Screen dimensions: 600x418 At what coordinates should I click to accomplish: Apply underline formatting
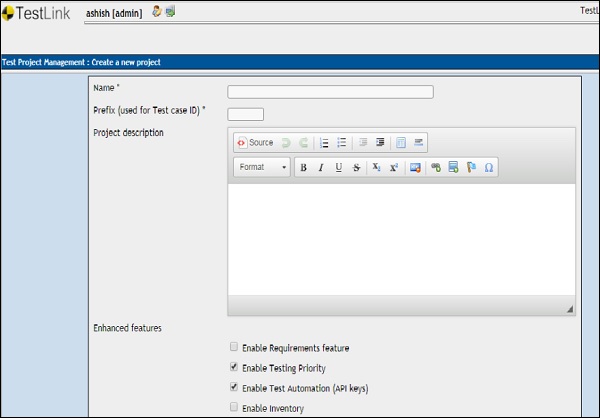coord(339,168)
